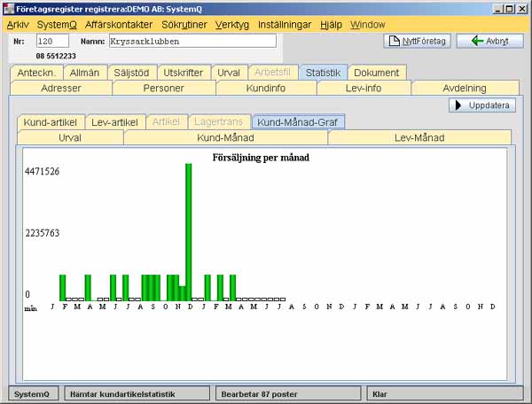The height and width of the screenshot is (404, 532).
Task: Select the Avdelning tab
Action: point(465,88)
